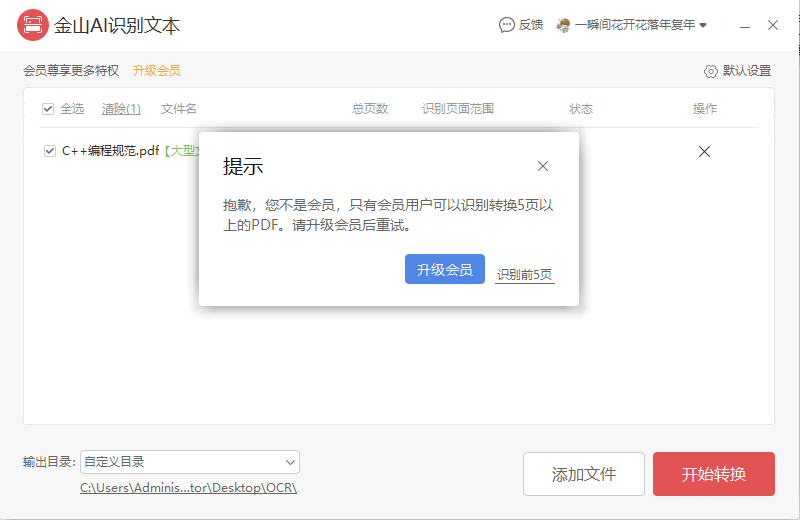Click the 升级会员 orange link at top
Screen dimensions: 800x520
(x=156, y=70)
